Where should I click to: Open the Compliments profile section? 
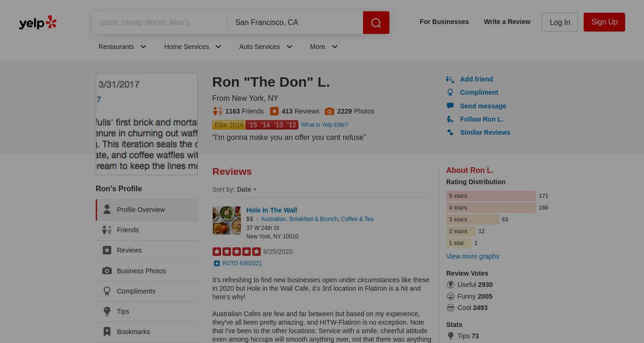point(147,291)
